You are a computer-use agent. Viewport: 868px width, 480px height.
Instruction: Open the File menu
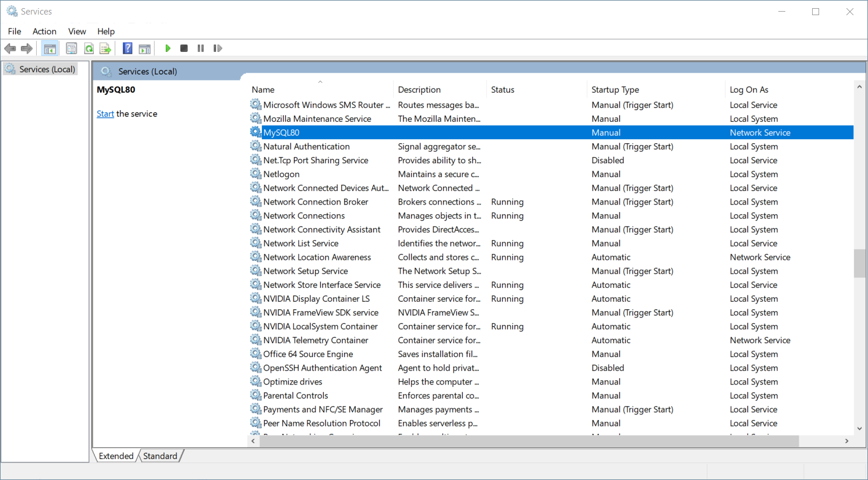click(15, 31)
